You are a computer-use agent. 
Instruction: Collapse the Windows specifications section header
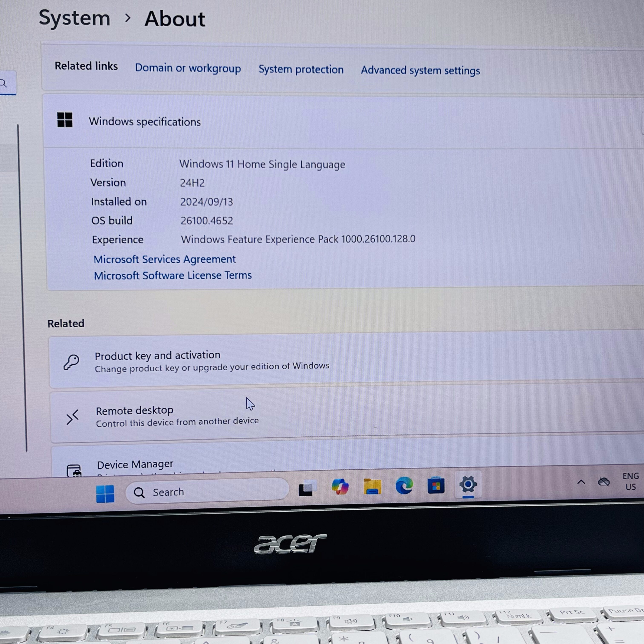click(343, 122)
